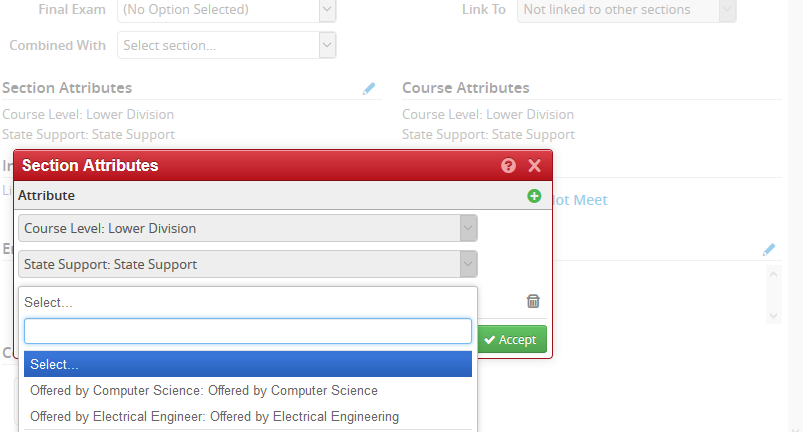Open the State Support dropdown
Screen dimensions: 803x432
248,264
